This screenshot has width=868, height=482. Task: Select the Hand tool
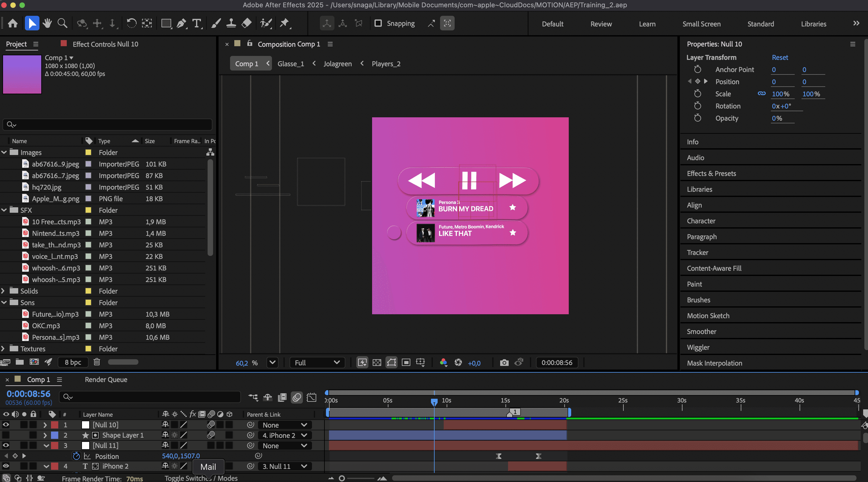coord(47,23)
